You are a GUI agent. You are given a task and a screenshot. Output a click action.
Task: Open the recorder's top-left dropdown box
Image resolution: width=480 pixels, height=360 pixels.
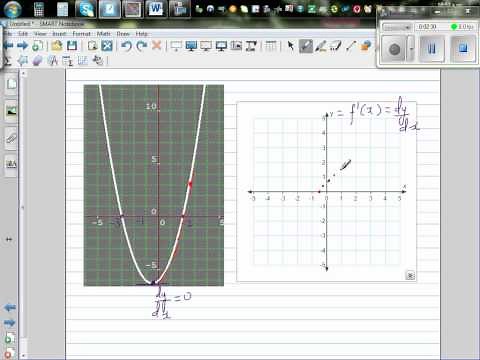tap(396, 27)
